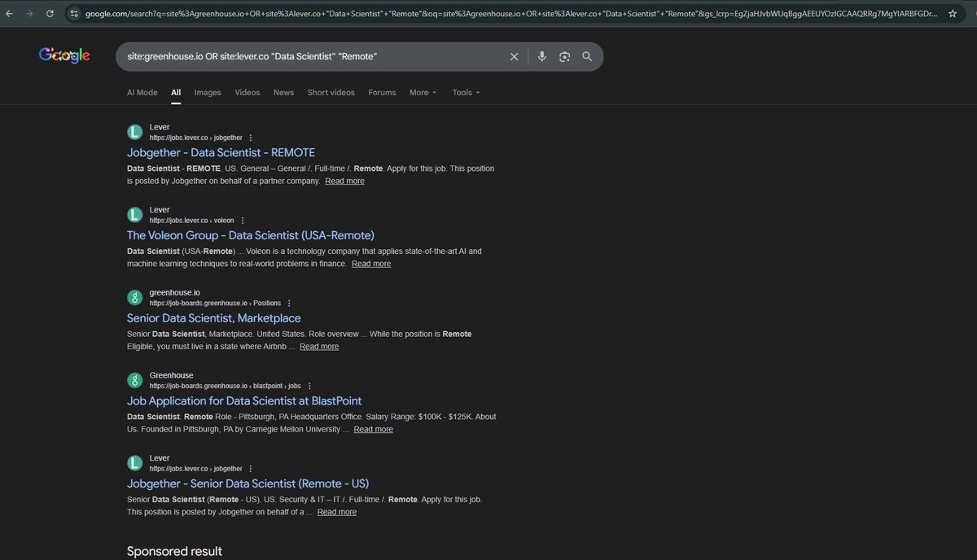Switch to Images tab
The width and height of the screenshot is (977, 560).
tap(208, 93)
